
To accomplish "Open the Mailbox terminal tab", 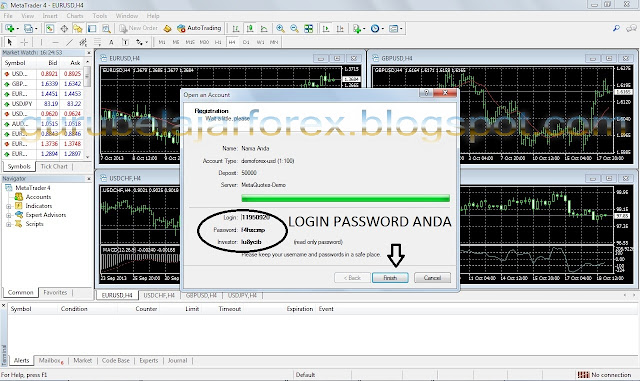I will click(51, 361).
